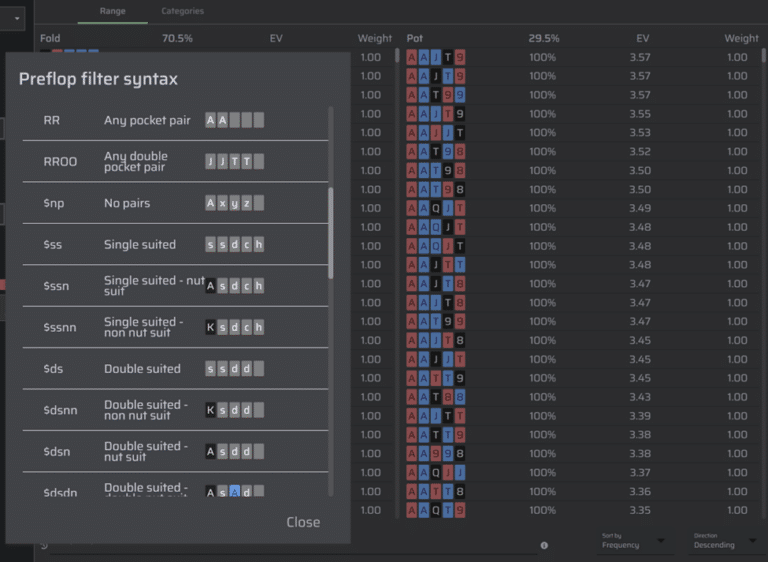The height and width of the screenshot is (562, 768).
Task: Select the AAT88 hand with EV 3.43
Action: point(436,397)
